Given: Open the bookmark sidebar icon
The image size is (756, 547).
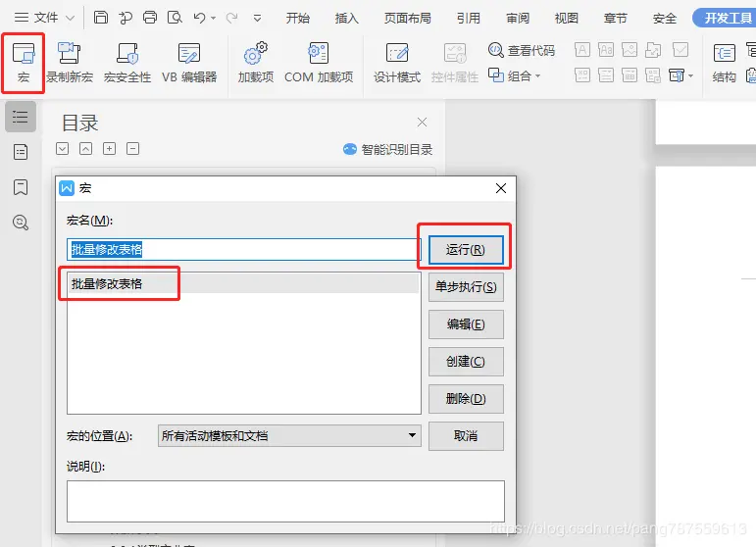Looking at the screenshot, I should [21, 187].
